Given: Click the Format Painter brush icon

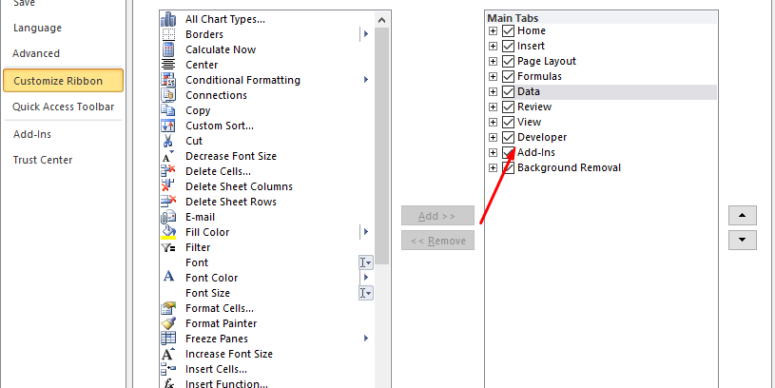Looking at the screenshot, I should [x=169, y=323].
